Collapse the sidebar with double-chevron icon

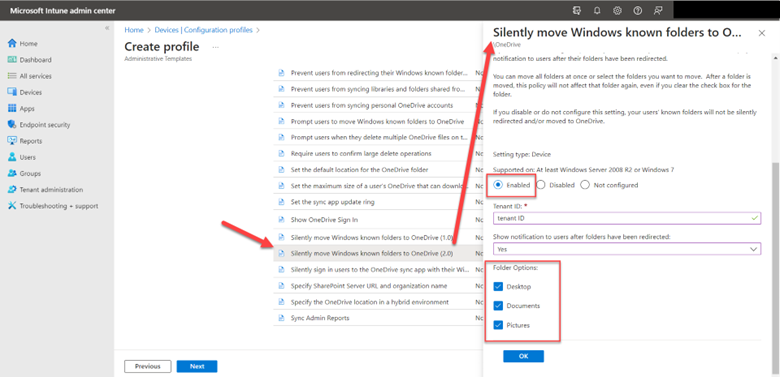point(107,28)
